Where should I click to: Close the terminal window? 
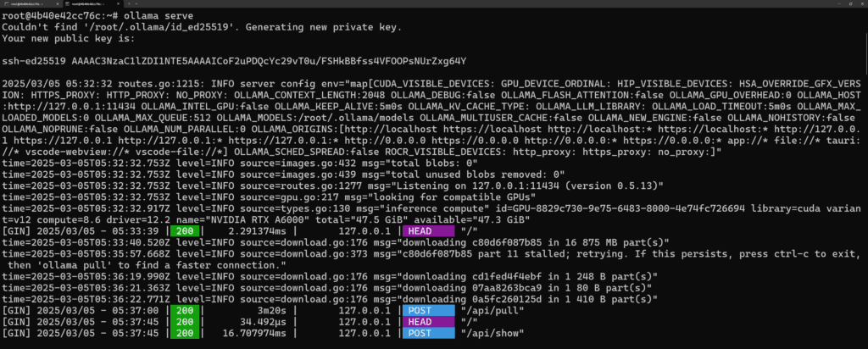pyautogui.click(x=862, y=4)
